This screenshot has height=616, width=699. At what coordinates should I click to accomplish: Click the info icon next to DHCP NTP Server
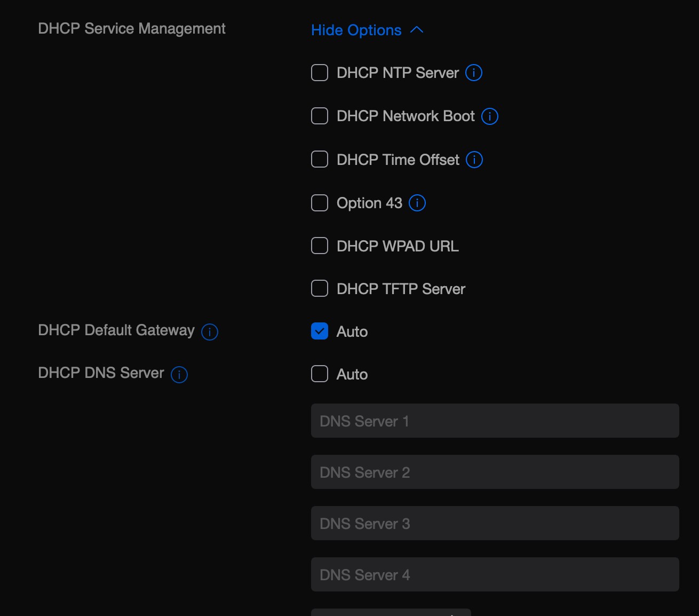point(473,73)
